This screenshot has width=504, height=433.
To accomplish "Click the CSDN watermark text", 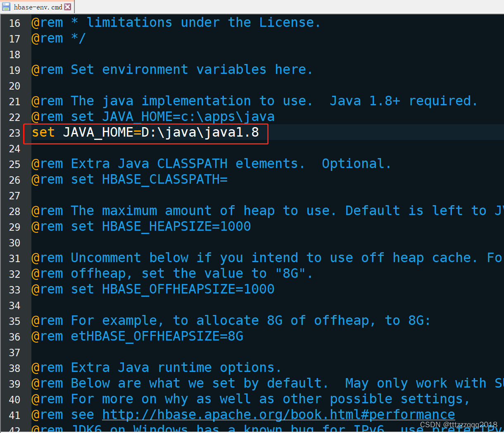I will coord(458,424).
